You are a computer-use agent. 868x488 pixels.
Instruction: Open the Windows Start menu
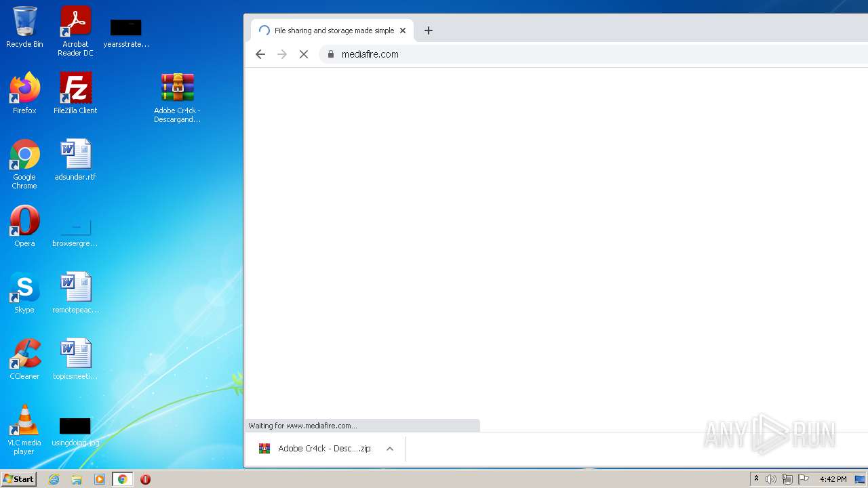(19, 479)
